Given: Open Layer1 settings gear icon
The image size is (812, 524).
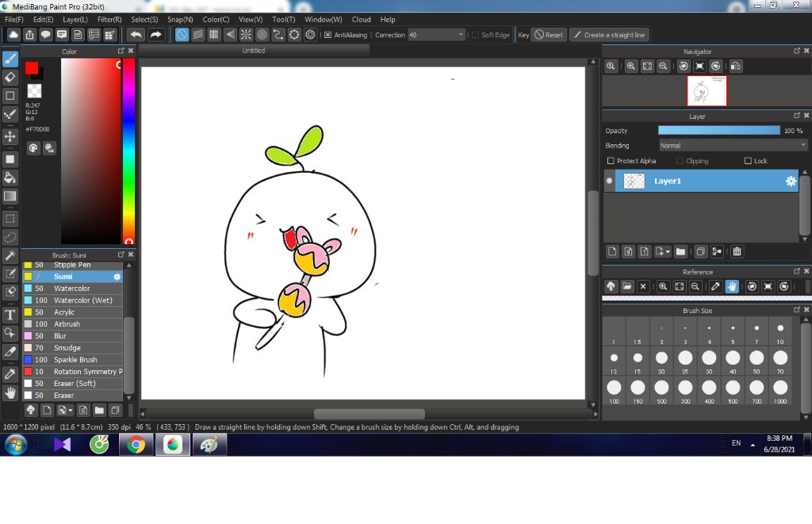Looking at the screenshot, I should pos(791,182).
